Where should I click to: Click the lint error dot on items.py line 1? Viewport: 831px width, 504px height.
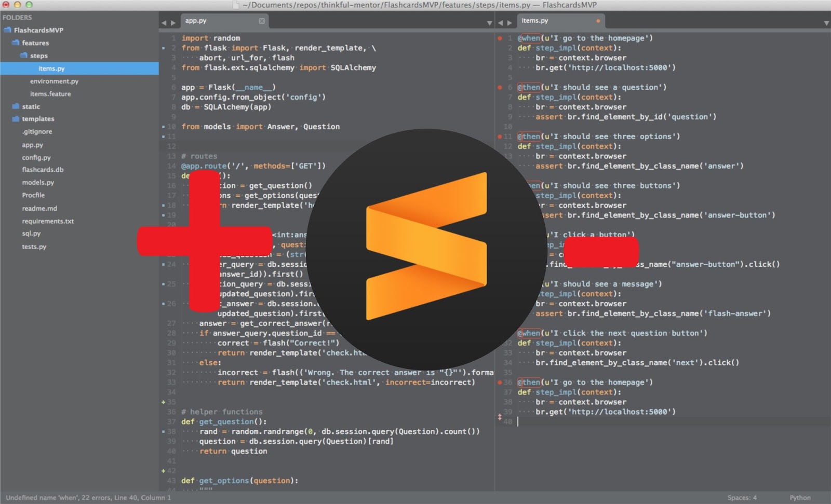(500, 38)
